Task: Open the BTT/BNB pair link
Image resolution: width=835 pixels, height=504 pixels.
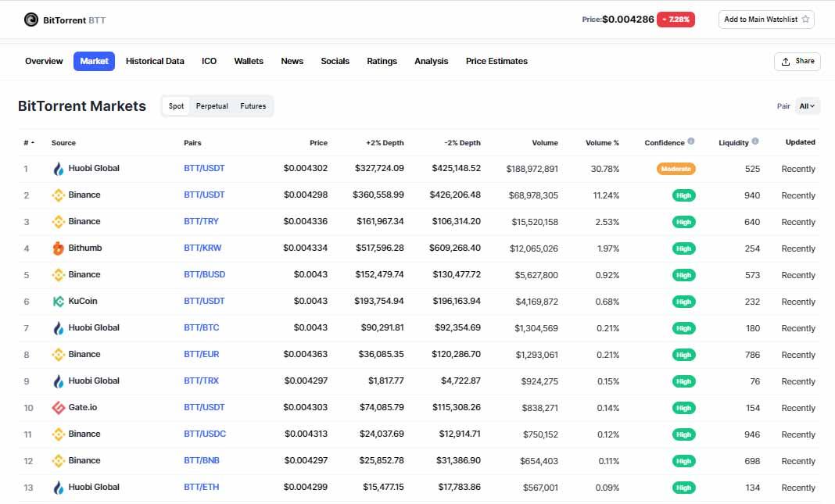Action: (x=201, y=461)
